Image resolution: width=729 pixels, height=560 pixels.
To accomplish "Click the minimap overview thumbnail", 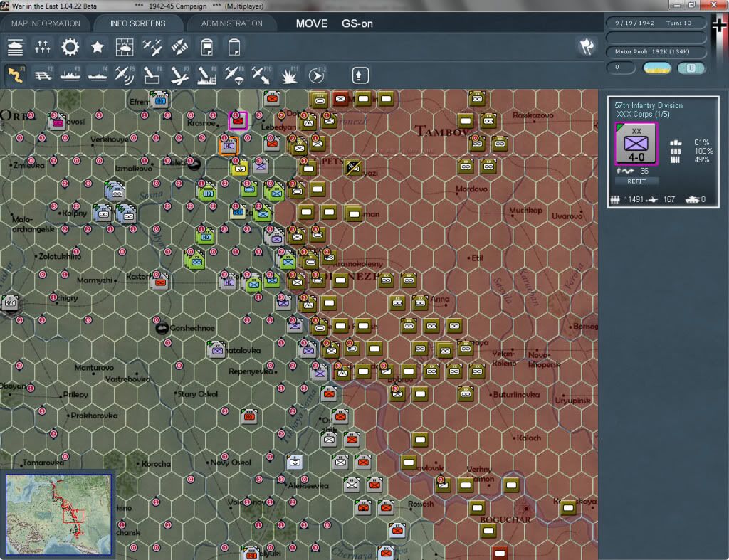I will [x=58, y=514].
